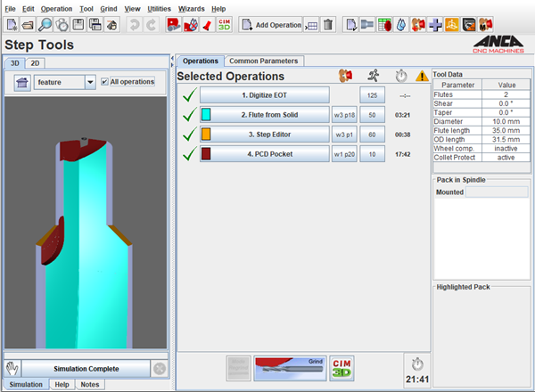The height and width of the screenshot is (392, 535).
Task: Click the New file icon in toolbar
Action: click(x=12, y=25)
